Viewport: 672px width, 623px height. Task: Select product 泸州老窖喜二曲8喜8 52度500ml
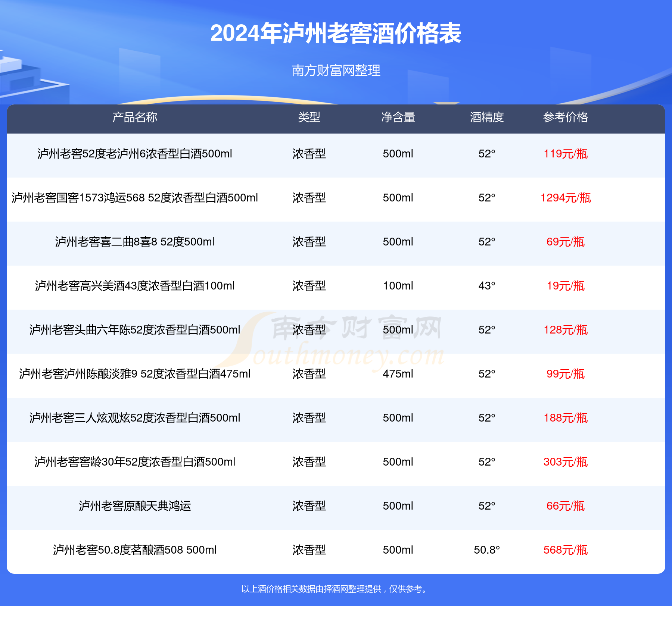point(135,242)
